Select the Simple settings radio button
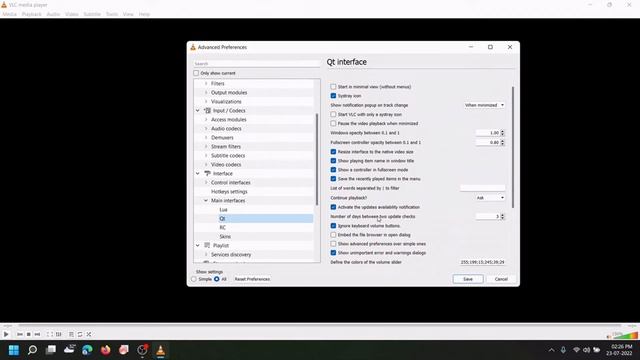The image size is (640, 360). (x=194, y=279)
